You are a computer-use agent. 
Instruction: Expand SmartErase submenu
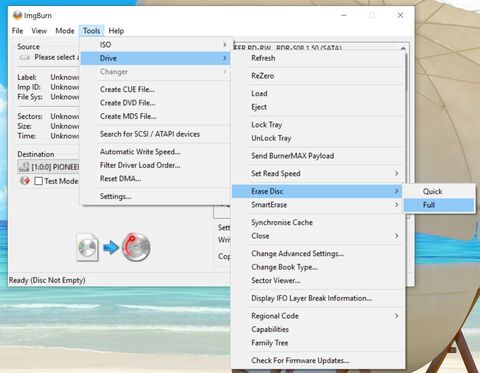(x=318, y=205)
